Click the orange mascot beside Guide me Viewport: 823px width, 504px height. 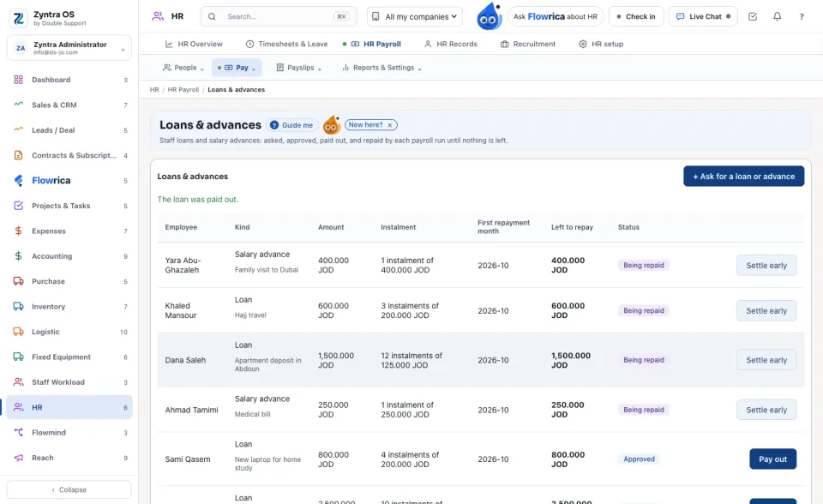331,125
